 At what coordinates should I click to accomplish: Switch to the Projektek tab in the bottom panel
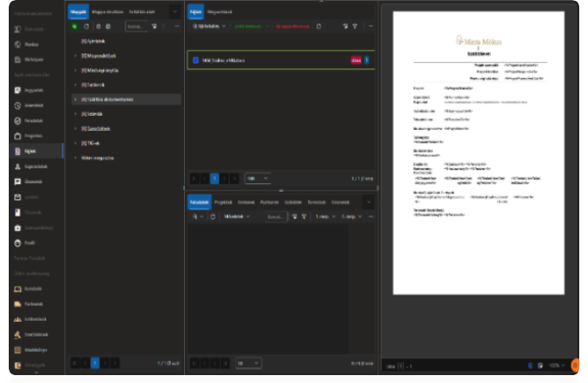[223, 202]
